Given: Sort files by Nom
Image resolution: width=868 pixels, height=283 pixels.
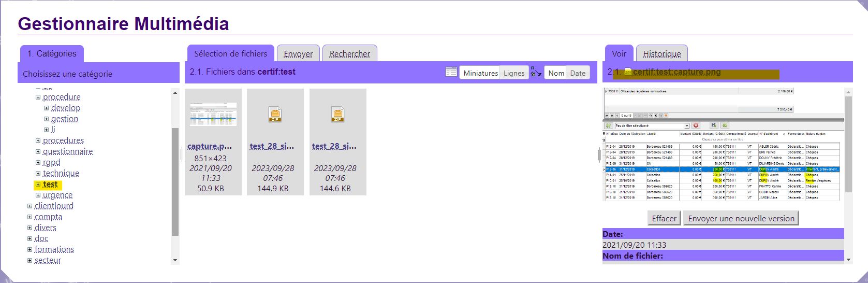Looking at the screenshot, I should (556, 73).
